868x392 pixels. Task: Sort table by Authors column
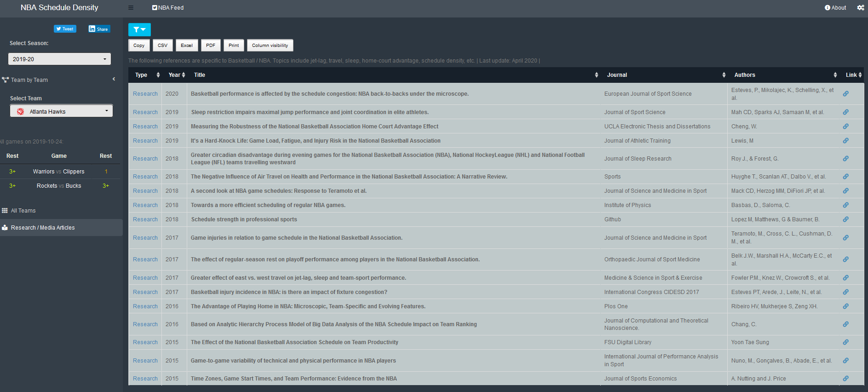point(783,75)
